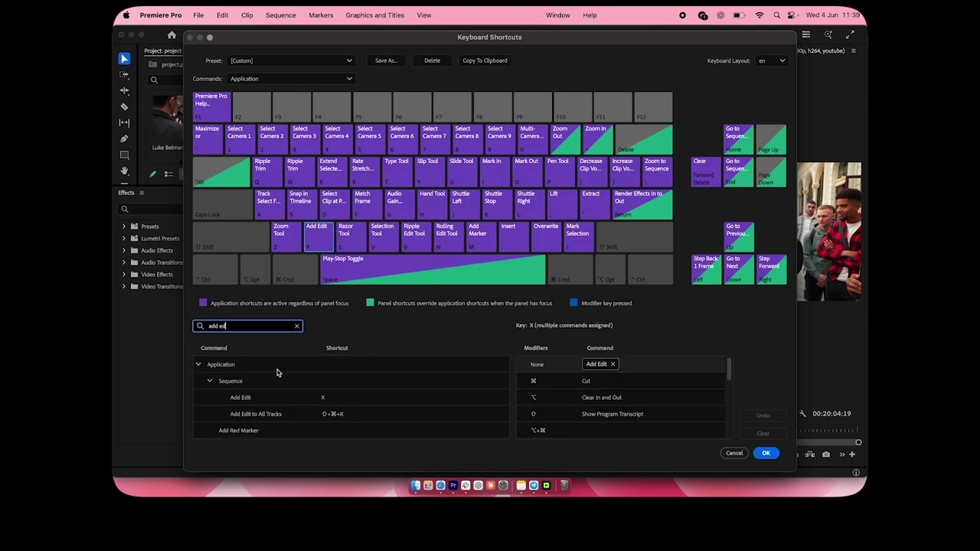Open the File menu
The height and width of the screenshot is (551, 980).
tap(198, 15)
